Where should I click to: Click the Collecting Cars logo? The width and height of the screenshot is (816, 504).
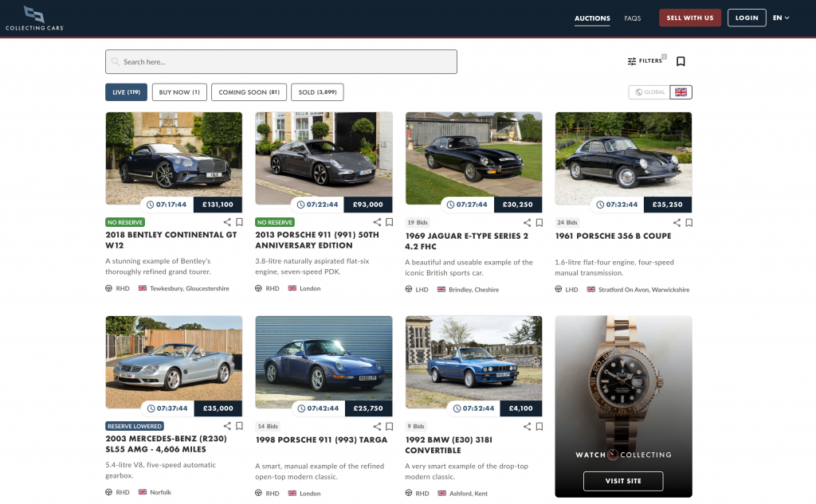[x=34, y=19]
